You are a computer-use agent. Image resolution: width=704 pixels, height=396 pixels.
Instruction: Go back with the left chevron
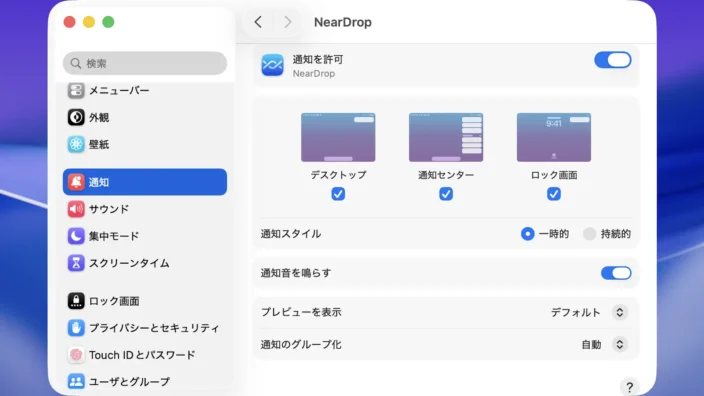[258, 22]
